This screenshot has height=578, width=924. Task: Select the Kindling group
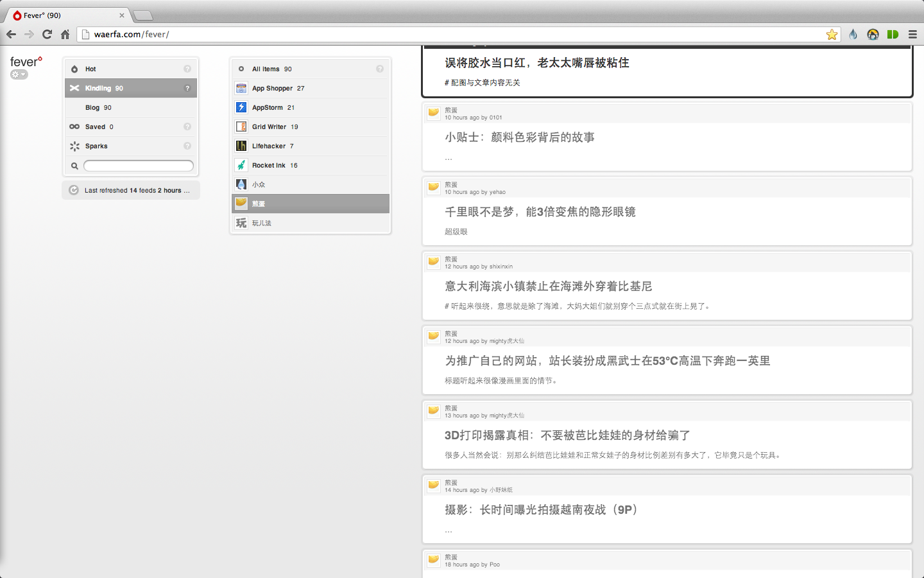[131, 88]
